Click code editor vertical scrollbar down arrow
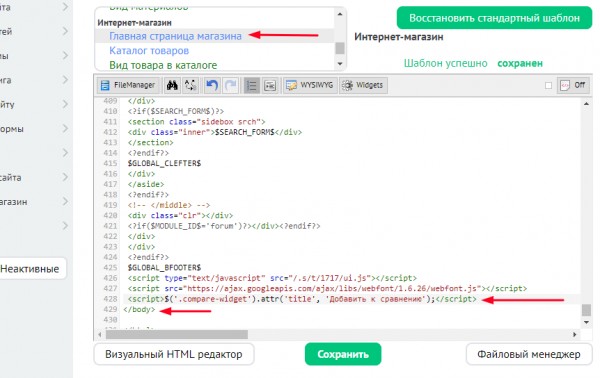 tap(586, 322)
